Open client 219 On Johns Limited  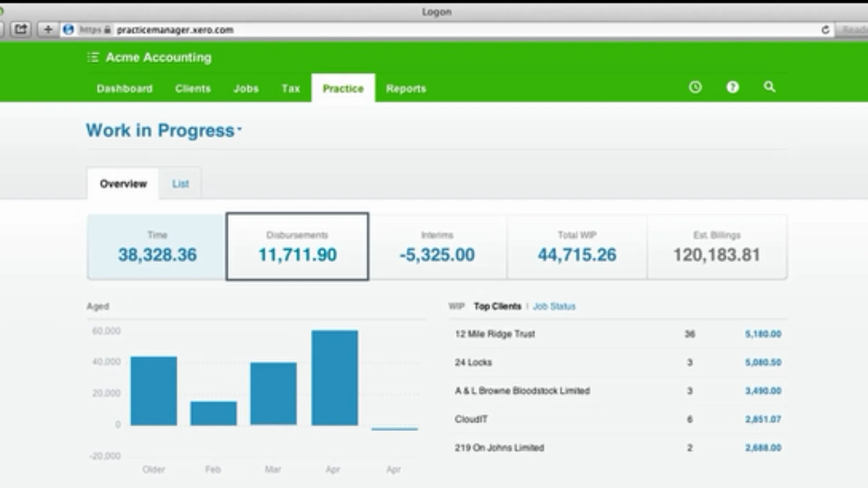pos(500,448)
